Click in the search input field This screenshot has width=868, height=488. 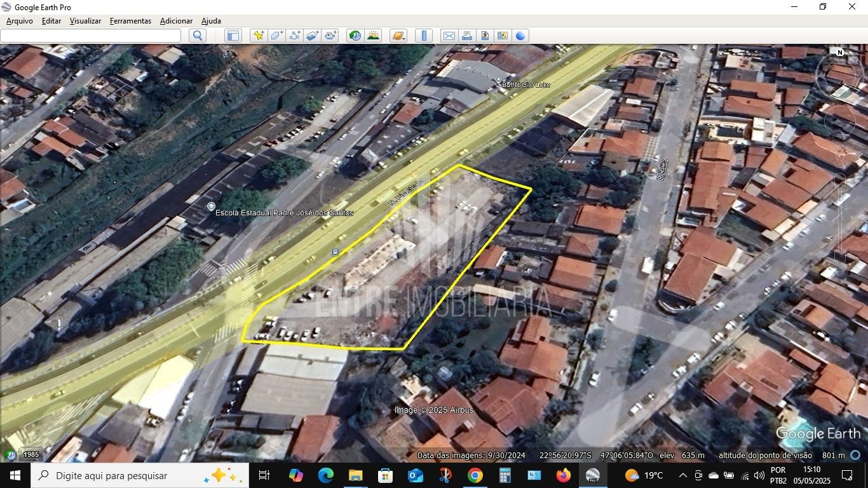[x=90, y=36]
